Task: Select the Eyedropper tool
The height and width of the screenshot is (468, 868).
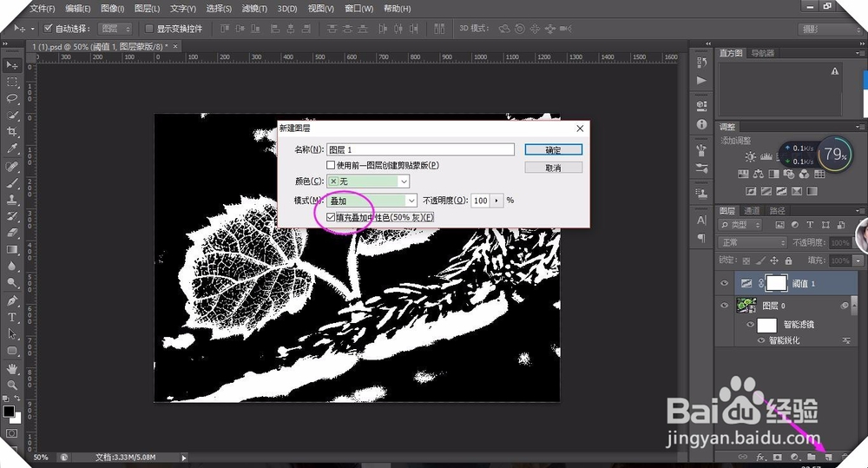Action: pyautogui.click(x=11, y=148)
